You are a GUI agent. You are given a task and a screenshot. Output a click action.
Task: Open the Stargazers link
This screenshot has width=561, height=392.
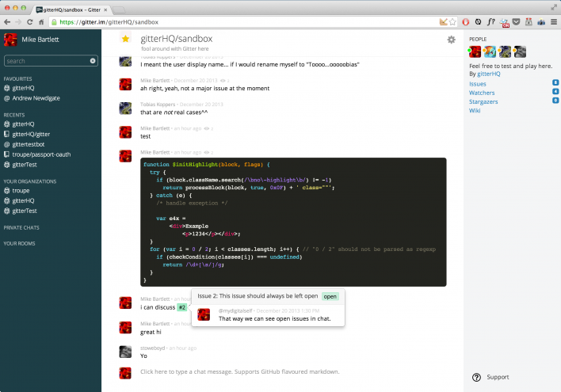tap(483, 101)
